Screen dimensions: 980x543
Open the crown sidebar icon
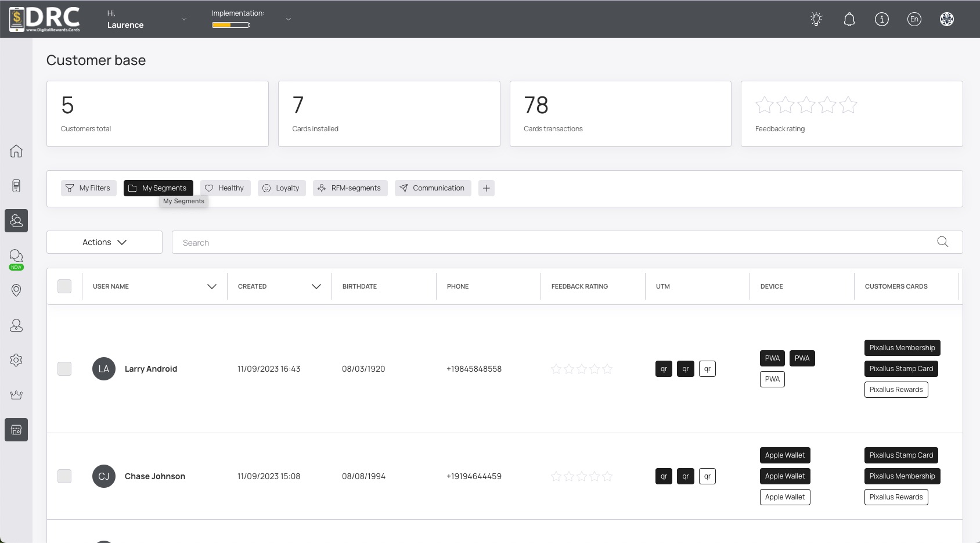click(x=16, y=395)
